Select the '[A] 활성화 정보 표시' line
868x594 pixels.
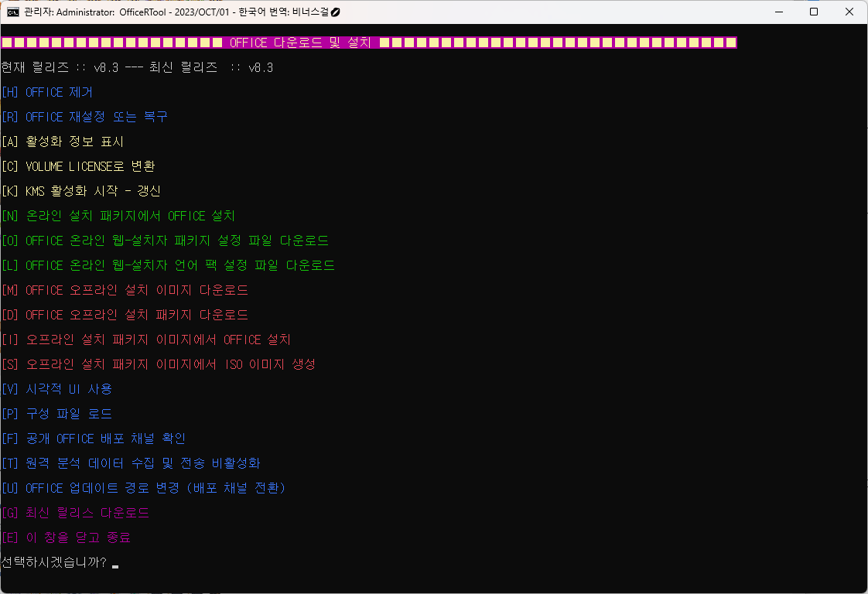pos(63,142)
